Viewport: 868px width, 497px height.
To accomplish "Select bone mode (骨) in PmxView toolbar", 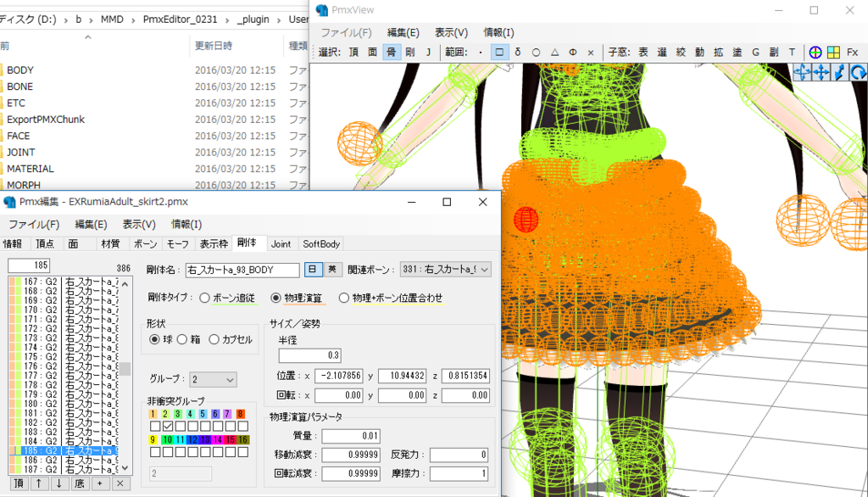I will coord(391,52).
